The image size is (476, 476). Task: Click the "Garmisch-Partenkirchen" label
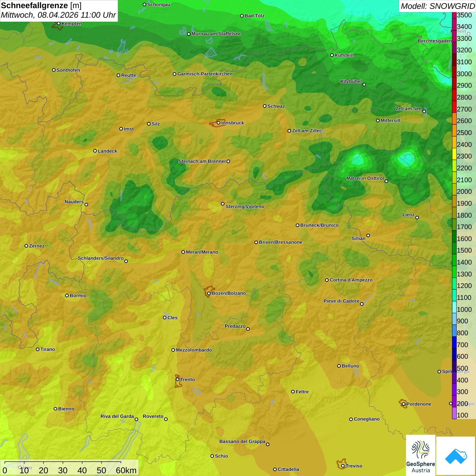tap(205, 74)
